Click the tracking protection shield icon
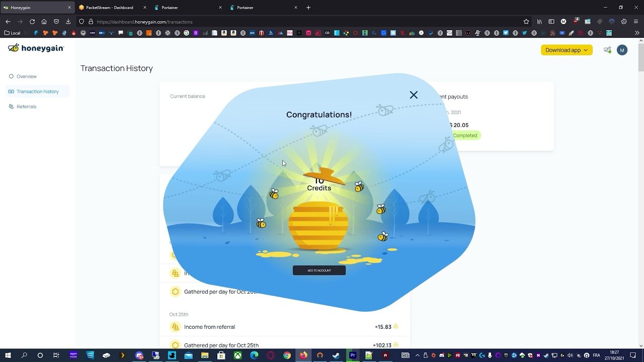Image resolution: width=644 pixels, height=362 pixels. pos(82,22)
